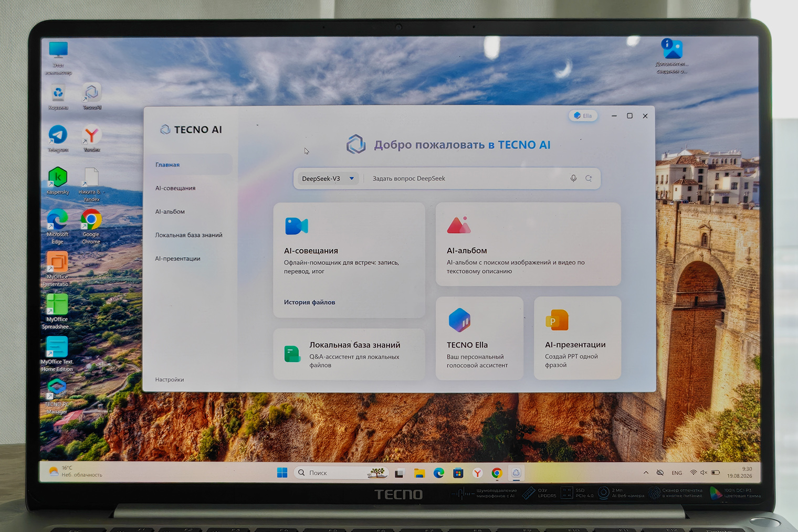Click the muted volume tray icon
Screen dimensions: 798x532
[x=703, y=473]
